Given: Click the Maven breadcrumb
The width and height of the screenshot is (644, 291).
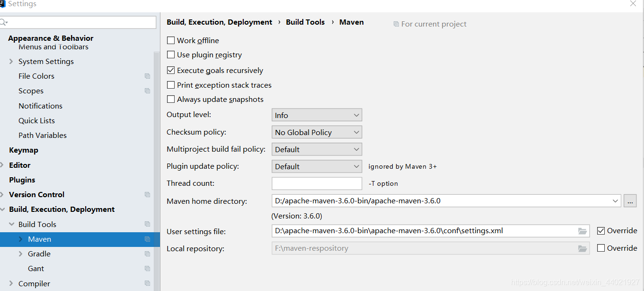Looking at the screenshot, I should click(352, 22).
